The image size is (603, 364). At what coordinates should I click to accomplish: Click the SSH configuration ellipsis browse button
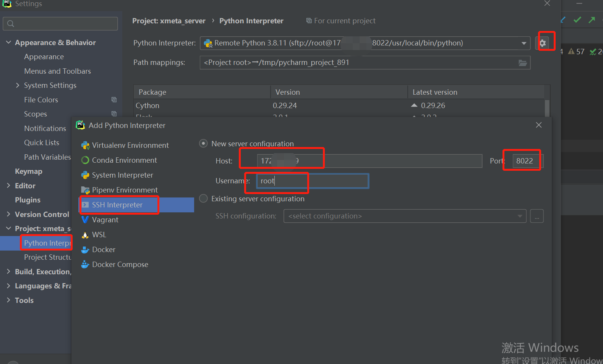(537, 216)
